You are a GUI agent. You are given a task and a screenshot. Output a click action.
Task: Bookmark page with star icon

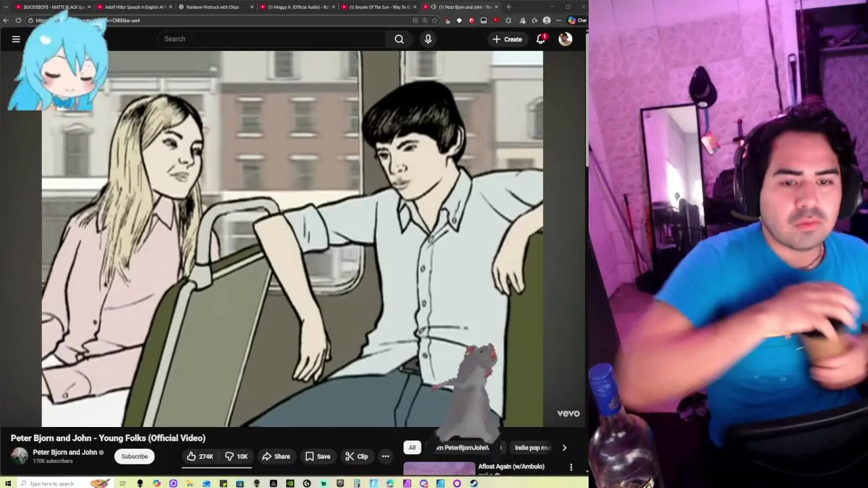pyautogui.click(x=435, y=20)
